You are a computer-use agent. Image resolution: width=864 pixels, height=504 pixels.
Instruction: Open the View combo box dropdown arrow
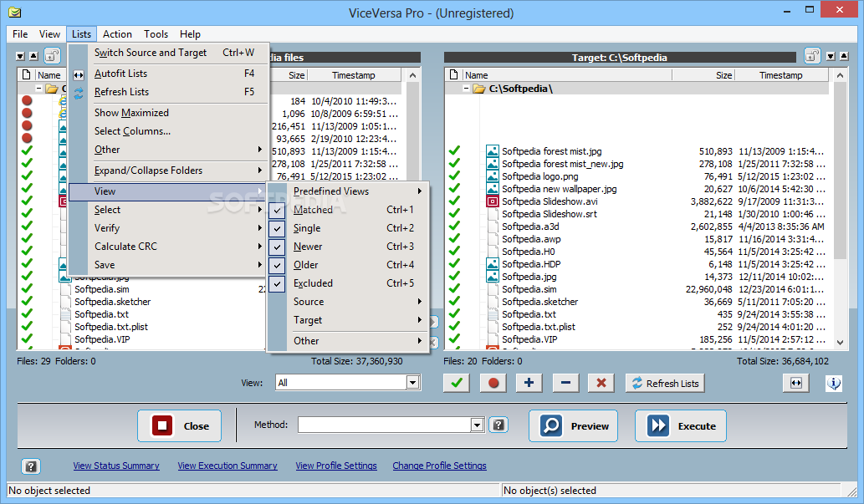pos(412,383)
